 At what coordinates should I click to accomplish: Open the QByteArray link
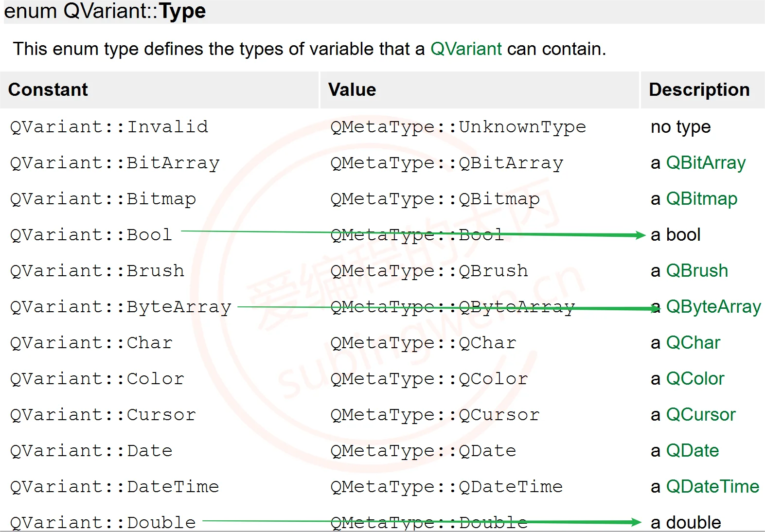[x=713, y=307]
